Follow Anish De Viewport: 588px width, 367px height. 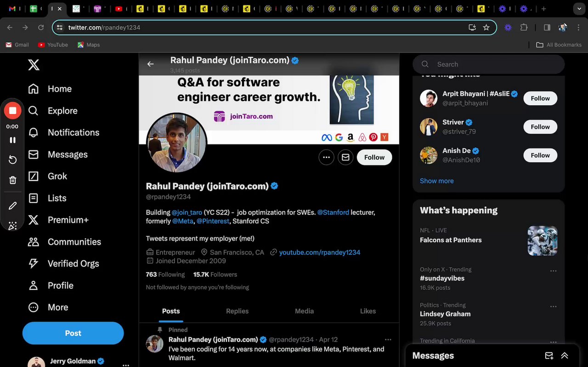[540, 155]
